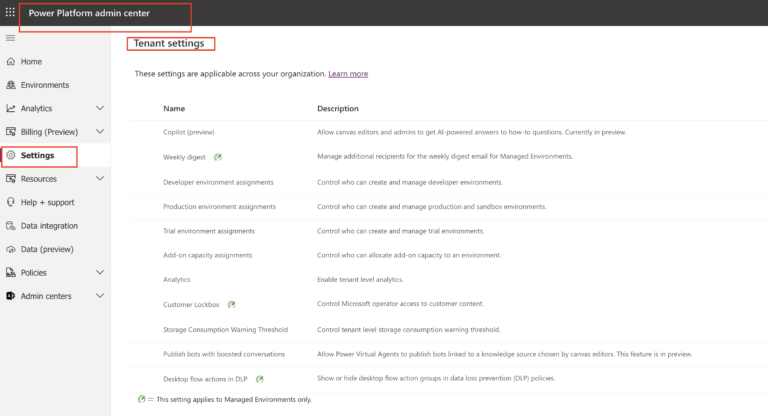Click Managed Environments icon beside Desktop flow actions
Screen dimensions: 768x416
(260, 379)
